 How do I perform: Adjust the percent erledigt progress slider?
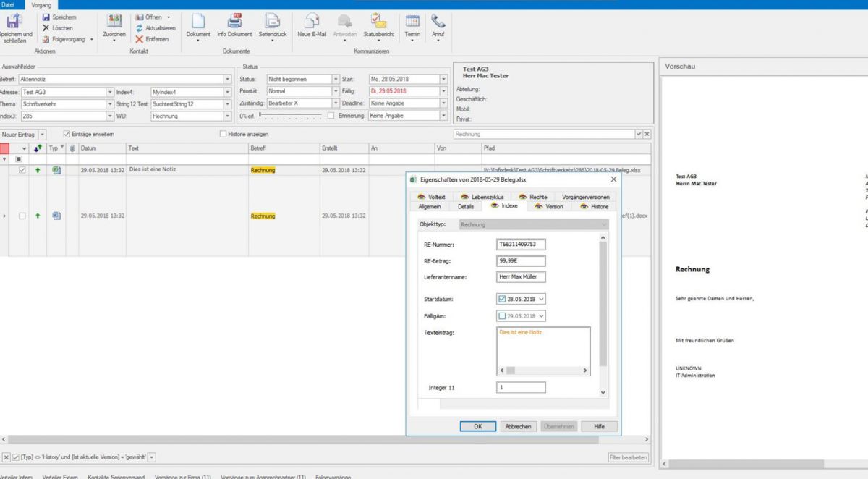[289, 116]
